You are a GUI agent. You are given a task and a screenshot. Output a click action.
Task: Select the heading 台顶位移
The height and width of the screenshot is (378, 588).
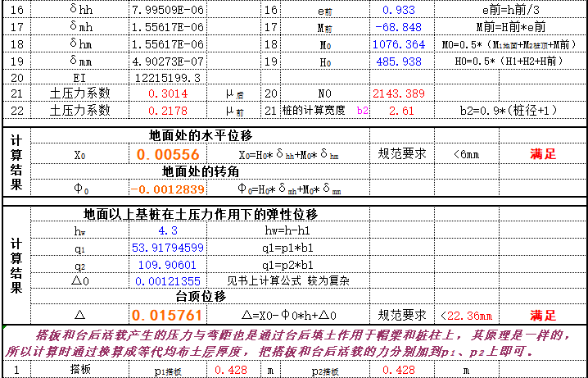(x=201, y=296)
